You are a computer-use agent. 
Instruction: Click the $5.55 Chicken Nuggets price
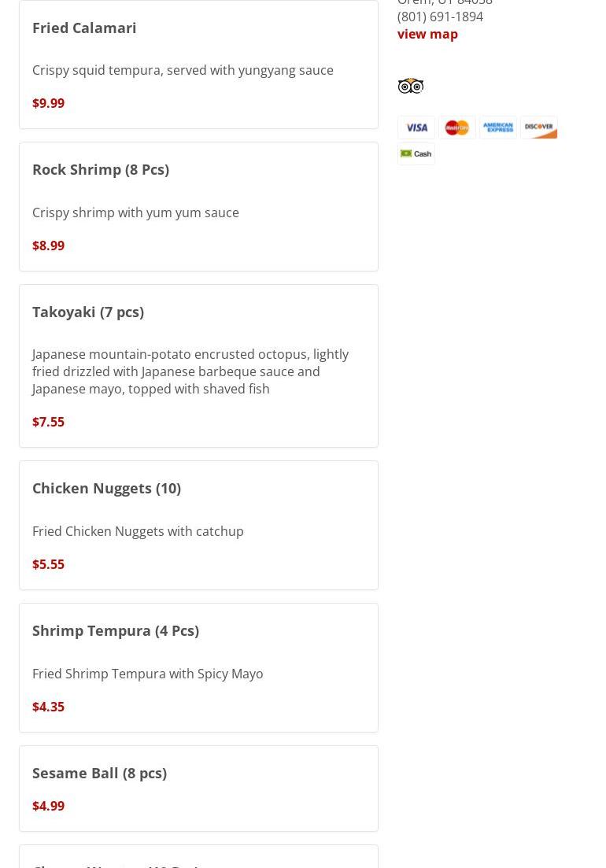(48, 564)
